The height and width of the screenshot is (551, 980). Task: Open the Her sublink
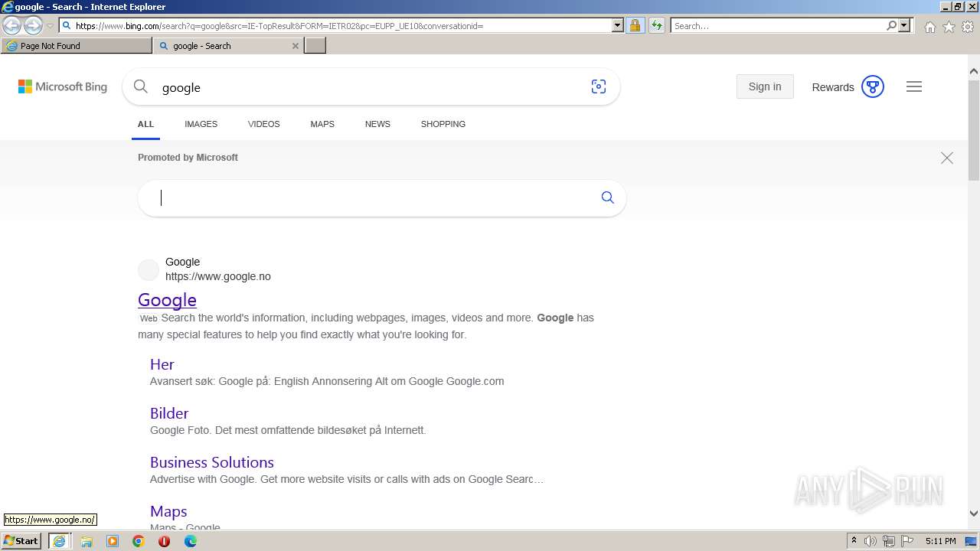162,364
